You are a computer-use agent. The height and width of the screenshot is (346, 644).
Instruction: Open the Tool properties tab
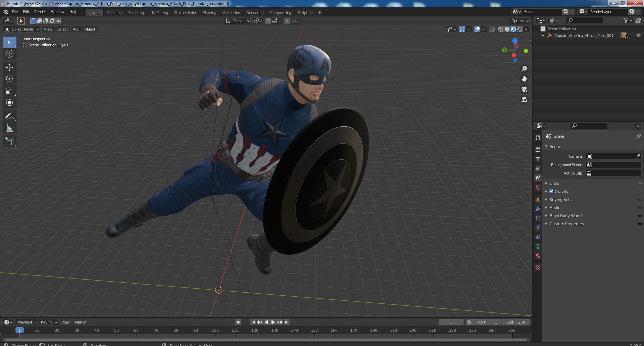click(538, 137)
